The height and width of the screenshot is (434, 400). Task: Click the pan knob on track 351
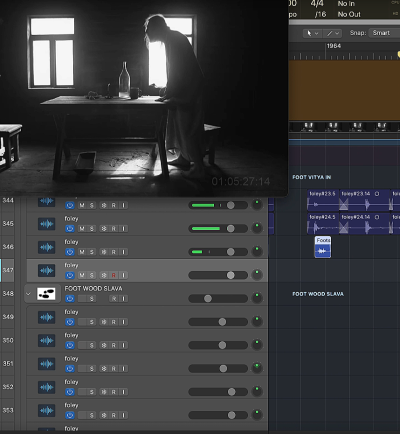click(x=257, y=368)
